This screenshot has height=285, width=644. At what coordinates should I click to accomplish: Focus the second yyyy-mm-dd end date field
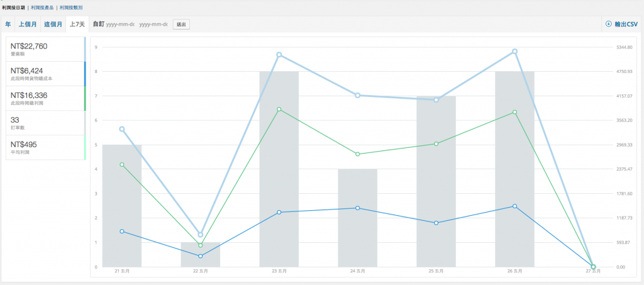[153, 25]
